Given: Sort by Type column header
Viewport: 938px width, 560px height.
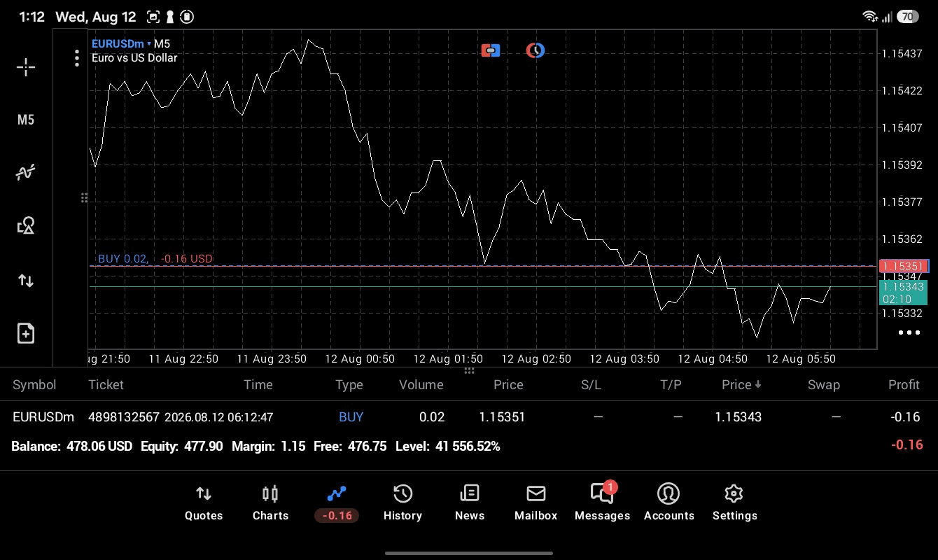Looking at the screenshot, I should pyautogui.click(x=349, y=384).
